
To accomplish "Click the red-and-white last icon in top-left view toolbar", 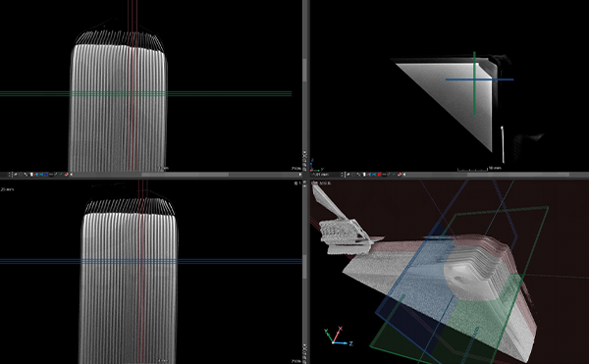I will click(66, 175).
